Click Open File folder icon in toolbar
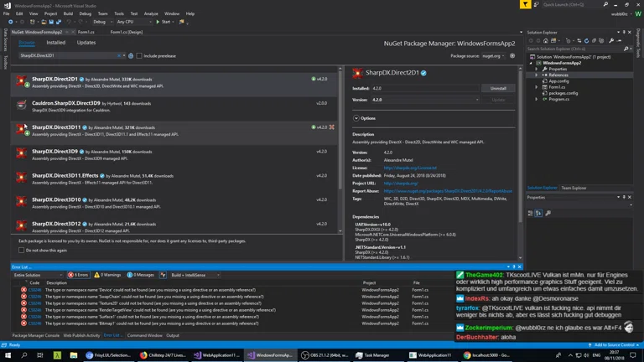Screen dimensions: 644x362 pyautogui.click(x=44, y=22)
